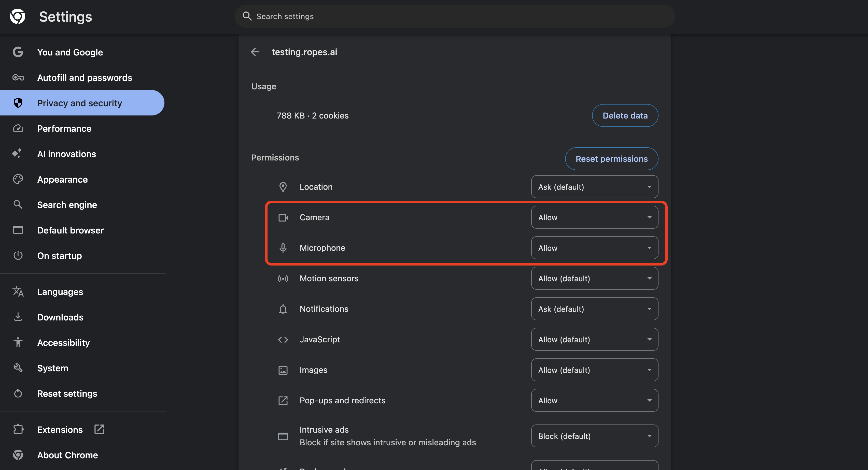This screenshot has width=868, height=470.
Task: Click the Chrome icon for About Chrome
Action: (18, 455)
